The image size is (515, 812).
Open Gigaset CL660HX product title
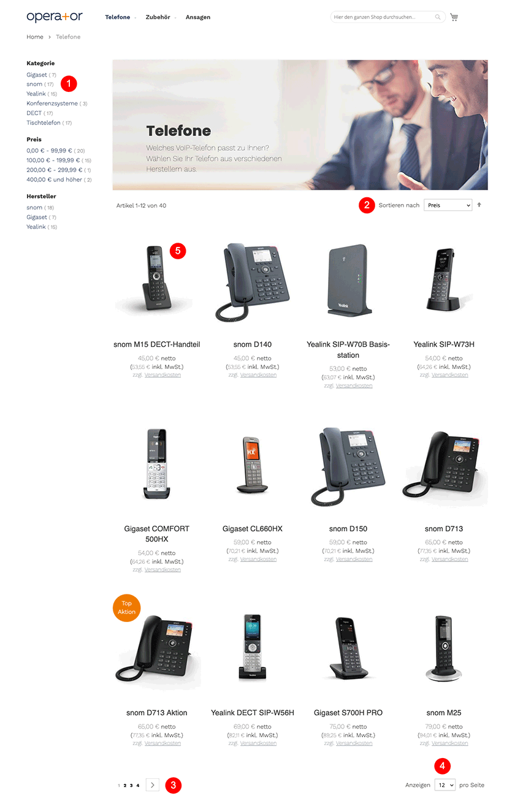[253, 529]
